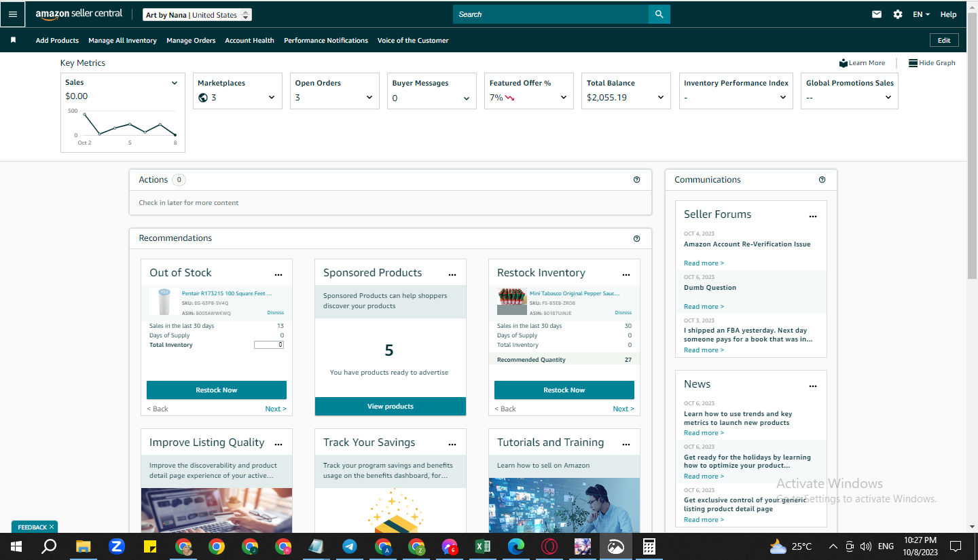Viewport: 978px width, 560px height.
Task: Click into the top Search field
Action: click(551, 14)
